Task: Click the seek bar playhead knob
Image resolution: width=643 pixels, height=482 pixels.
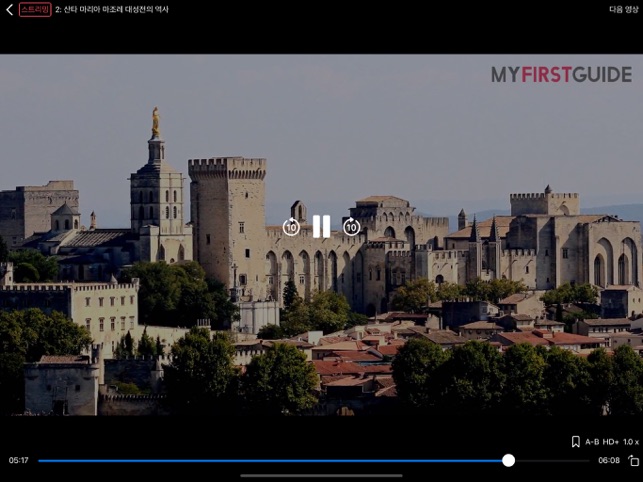Action: (x=508, y=460)
